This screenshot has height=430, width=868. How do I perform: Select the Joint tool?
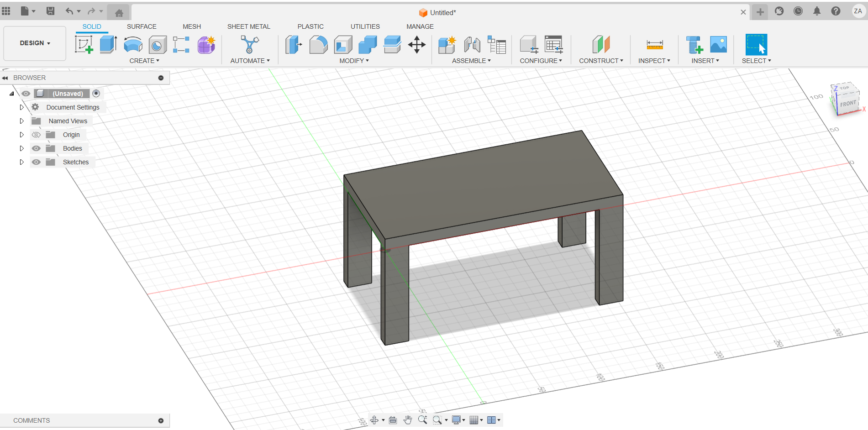(472, 45)
